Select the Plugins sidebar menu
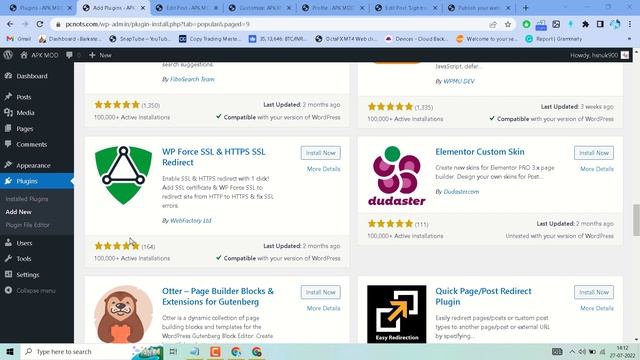640x360 pixels. click(37, 181)
